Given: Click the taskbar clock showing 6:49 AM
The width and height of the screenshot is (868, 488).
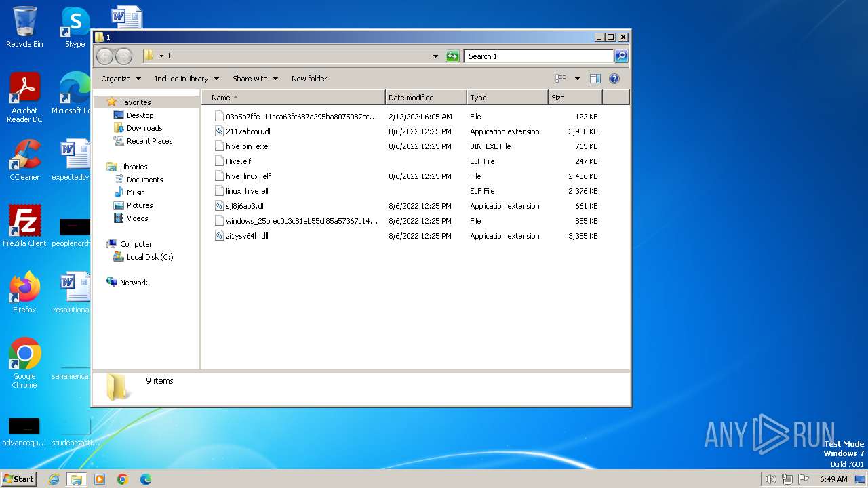Looking at the screenshot, I should (x=833, y=479).
